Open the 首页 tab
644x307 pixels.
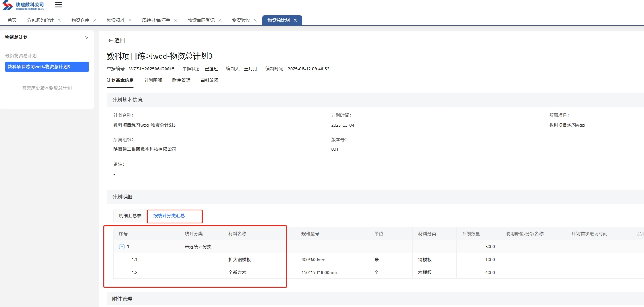12,20
